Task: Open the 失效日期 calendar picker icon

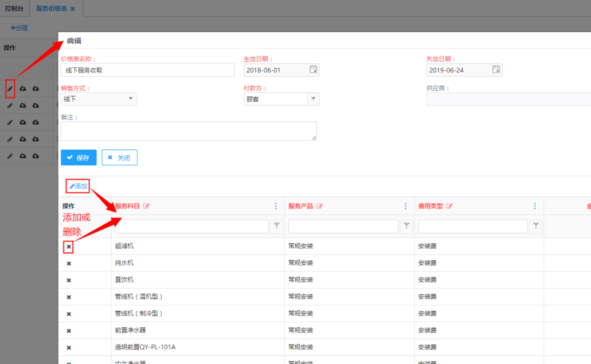Action: point(496,70)
